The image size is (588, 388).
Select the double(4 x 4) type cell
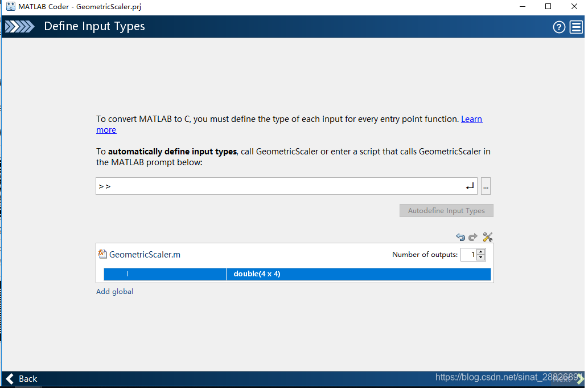pos(359,274)
